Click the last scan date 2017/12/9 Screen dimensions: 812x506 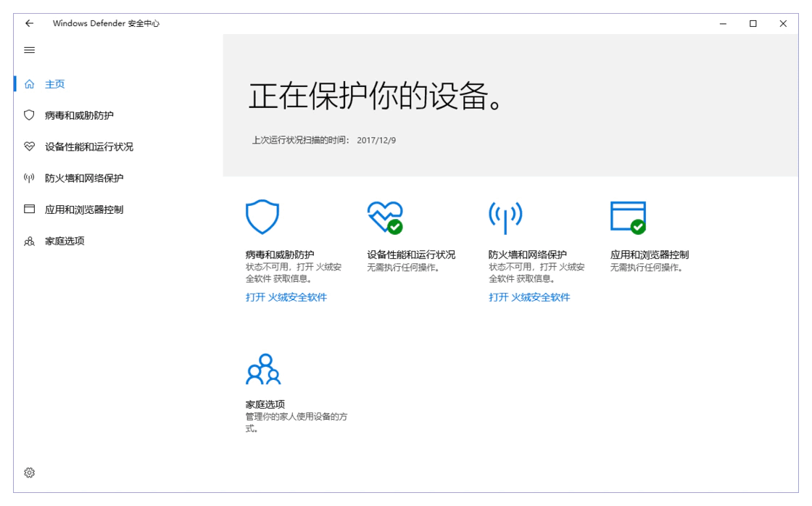pyautogui.click(x=376, y=141)
